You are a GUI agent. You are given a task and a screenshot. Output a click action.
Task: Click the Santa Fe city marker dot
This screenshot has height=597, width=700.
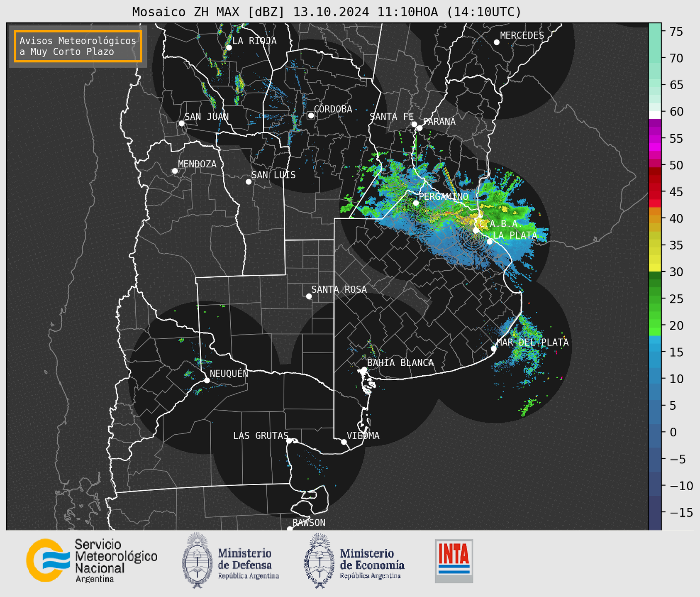(414, 124)
